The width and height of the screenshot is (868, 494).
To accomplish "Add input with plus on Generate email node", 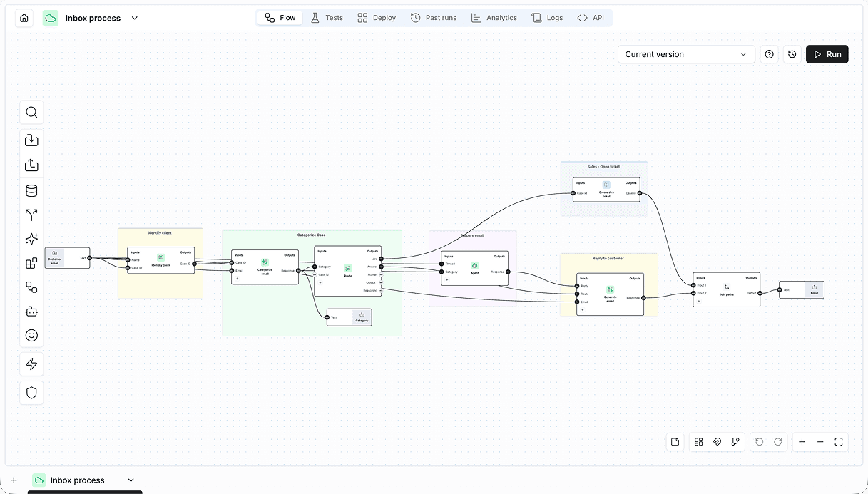I will (x=583, y=309).
